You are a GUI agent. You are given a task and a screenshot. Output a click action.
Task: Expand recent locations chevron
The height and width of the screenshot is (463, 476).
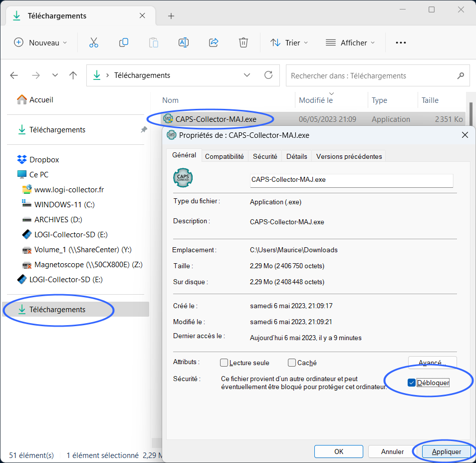coord(55,75)
